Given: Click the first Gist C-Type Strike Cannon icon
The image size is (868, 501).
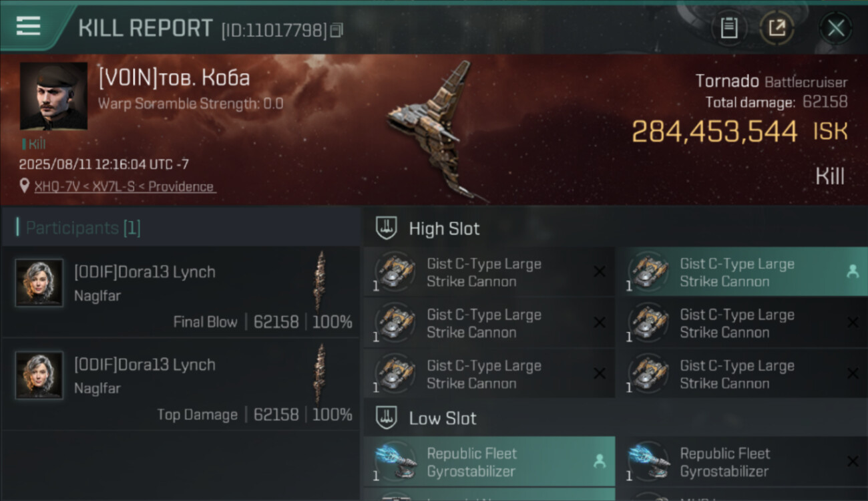Looking at the screenshot, I should click(395, 271).
